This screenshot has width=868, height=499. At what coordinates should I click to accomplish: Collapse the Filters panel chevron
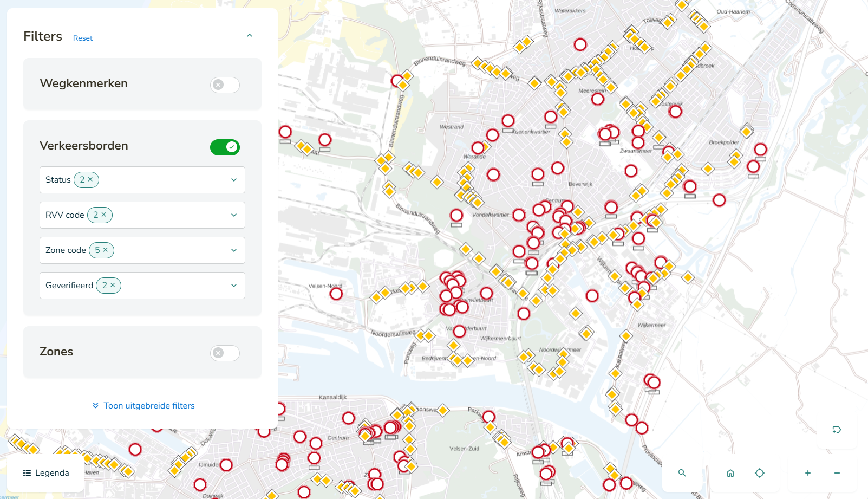[250, 36]
